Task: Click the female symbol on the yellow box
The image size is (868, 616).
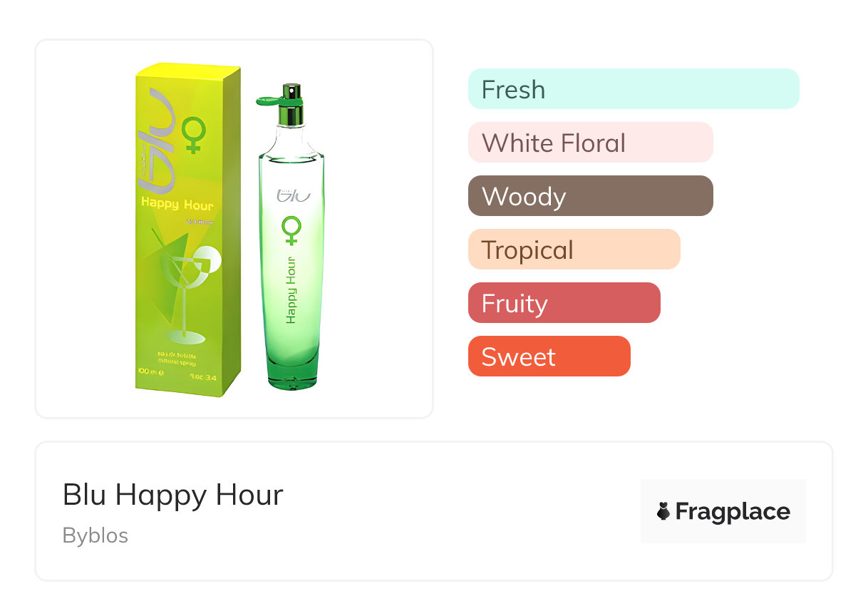Action: [x=193, y=135]
